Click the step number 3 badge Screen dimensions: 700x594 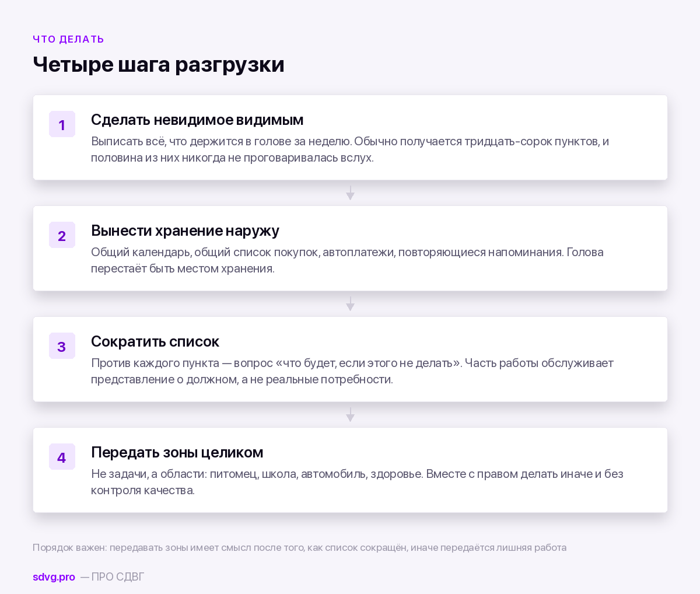click(x=62, y=346)
